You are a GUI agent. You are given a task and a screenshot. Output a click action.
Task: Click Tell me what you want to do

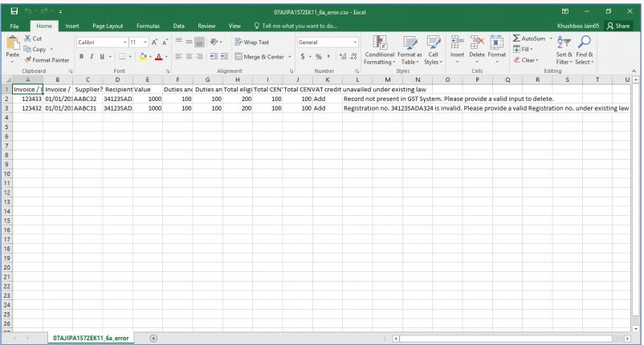(x=296, y=26)
